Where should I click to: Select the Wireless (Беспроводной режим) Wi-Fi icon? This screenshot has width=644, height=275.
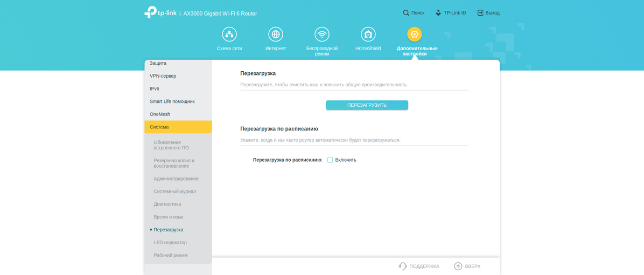(x=322, y=35)
